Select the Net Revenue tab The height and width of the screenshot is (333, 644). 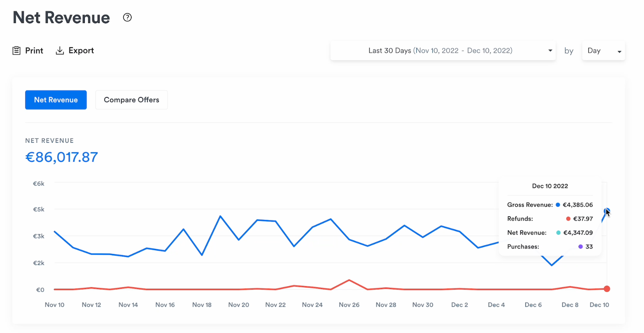point(56,100)
